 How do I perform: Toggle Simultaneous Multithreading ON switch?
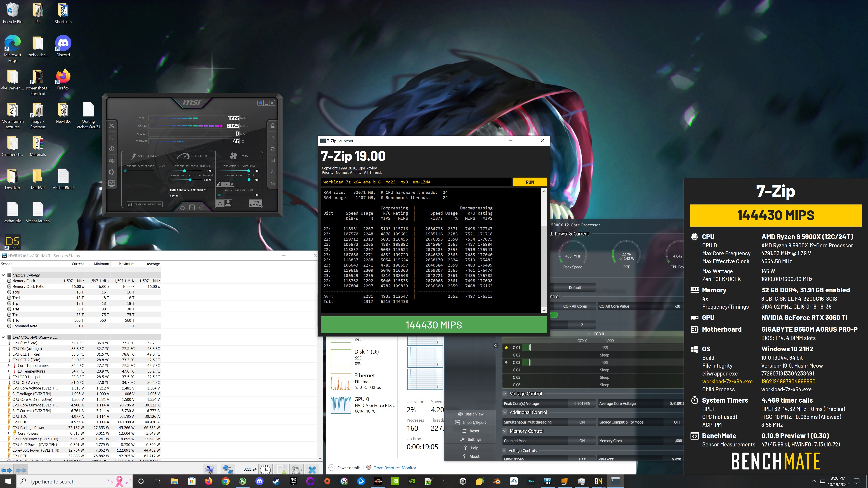582,422
